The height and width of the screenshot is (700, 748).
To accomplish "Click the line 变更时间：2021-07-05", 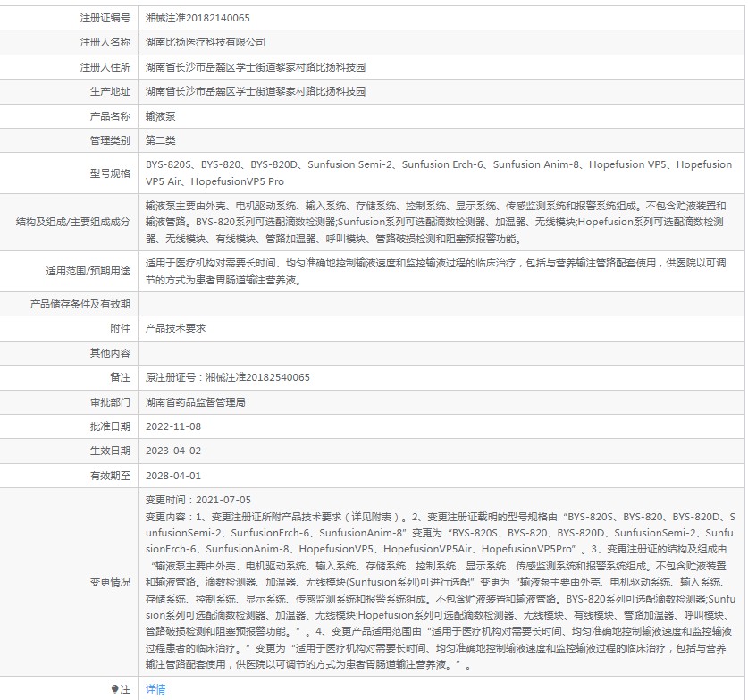I will [x=198, y=500].
